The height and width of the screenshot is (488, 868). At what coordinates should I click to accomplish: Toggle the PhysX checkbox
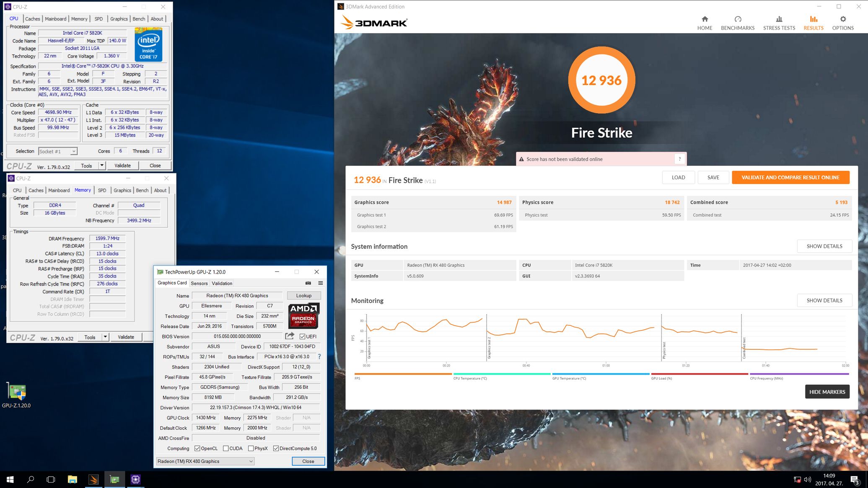pos(251,448)
